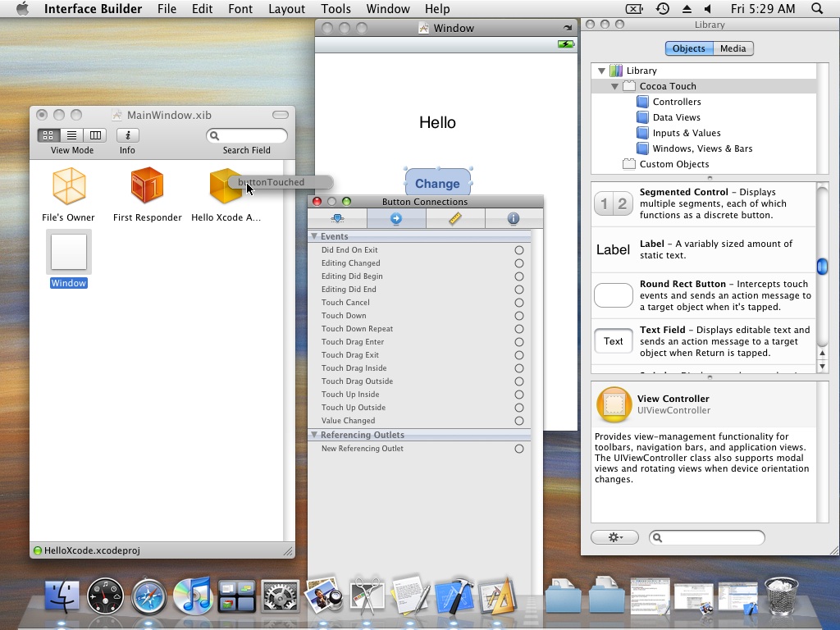This screenshot has height=630, width=840.
Task: Open the Info inspector button in MainWindow.xib
Action: point(127,135)
